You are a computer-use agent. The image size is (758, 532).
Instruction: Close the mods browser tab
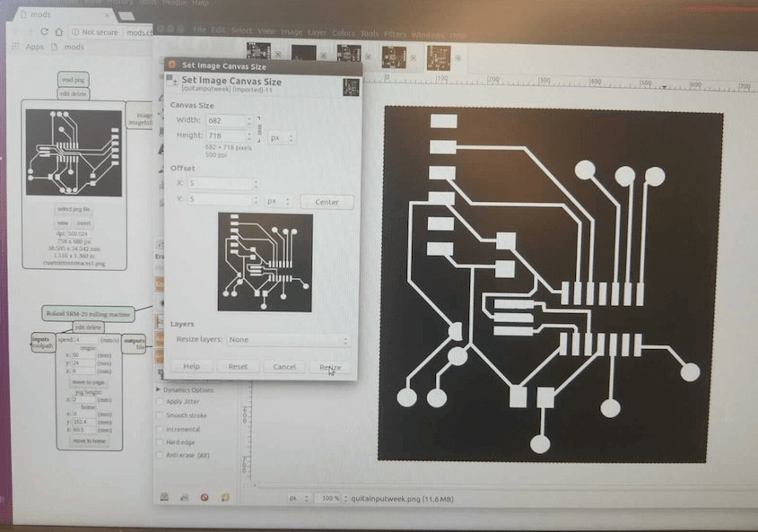tap(107, 15)
